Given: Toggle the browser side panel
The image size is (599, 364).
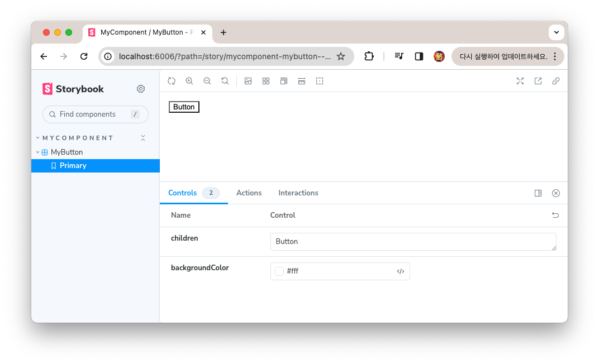Looking at the screenshot, I should pos(419,56).
